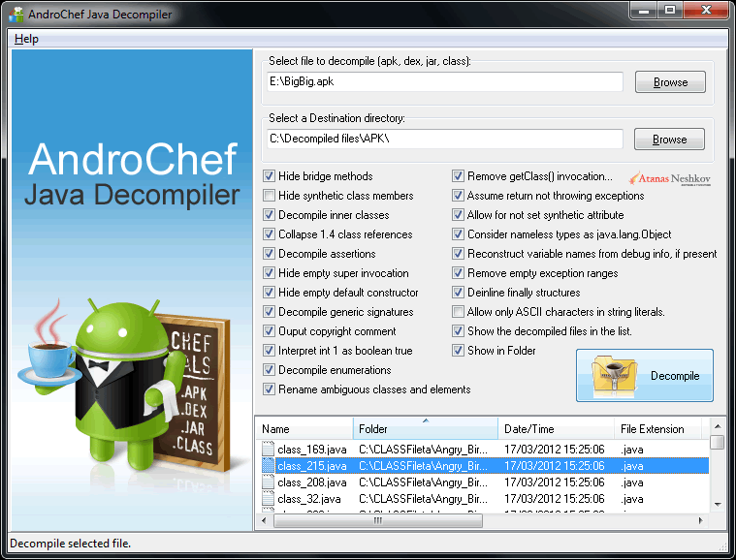Screen dimensions: 736x560
Task: Toggle Consider nameless types as java.lang.Object
Action: pos(458,234)
